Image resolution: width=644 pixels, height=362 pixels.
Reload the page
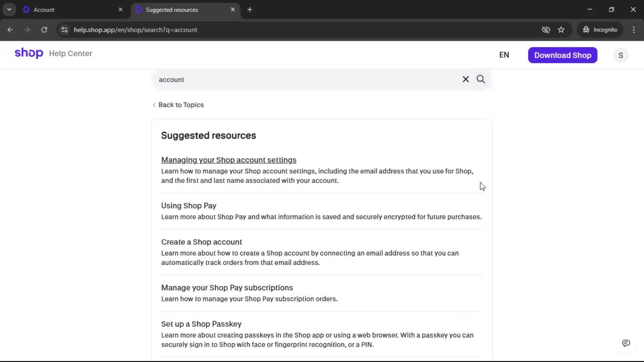point(44,30)
